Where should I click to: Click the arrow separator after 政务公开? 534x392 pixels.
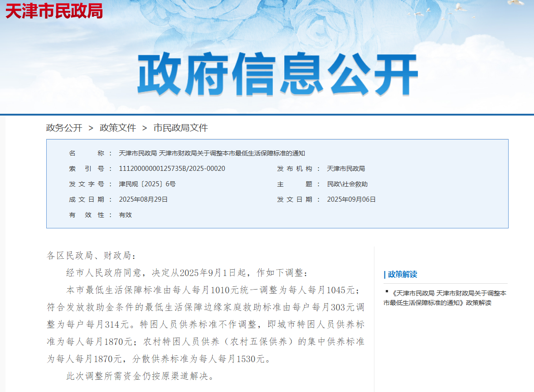point(91,128)
